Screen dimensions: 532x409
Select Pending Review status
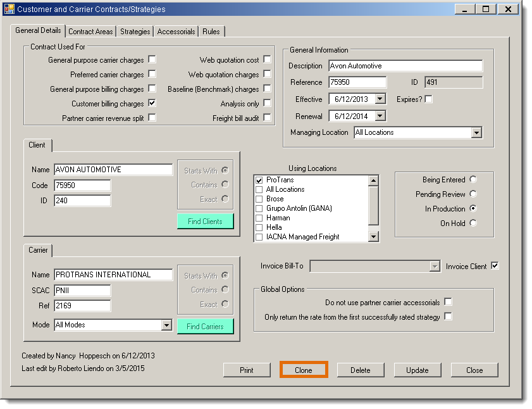(473, 194)
